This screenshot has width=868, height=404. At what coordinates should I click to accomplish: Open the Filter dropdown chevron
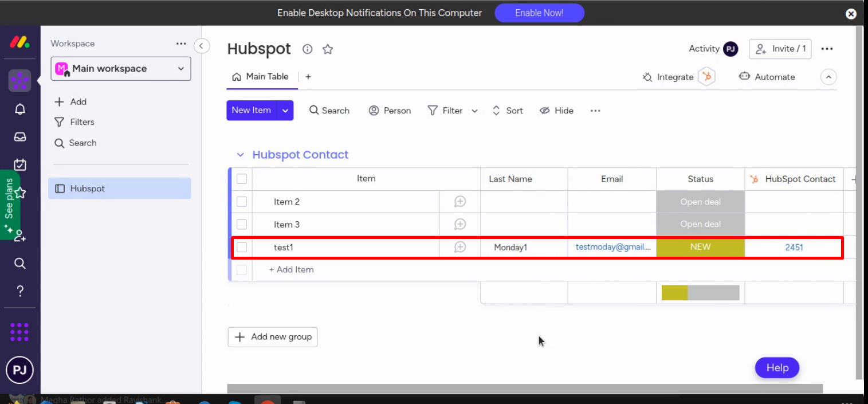pos(474,111)
